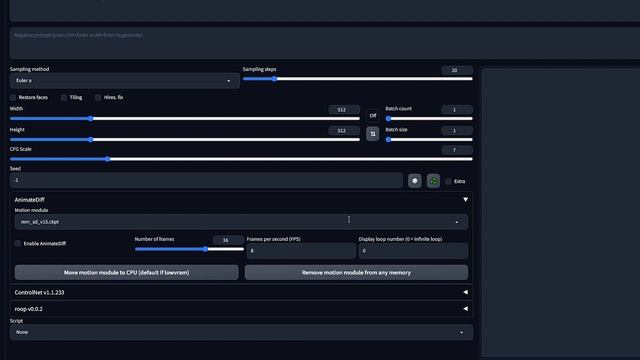Image resolution: width=640 pixels, height=360 pixels.
Task: Toggle the Tiling checkbox
Action: click(64, 98)
